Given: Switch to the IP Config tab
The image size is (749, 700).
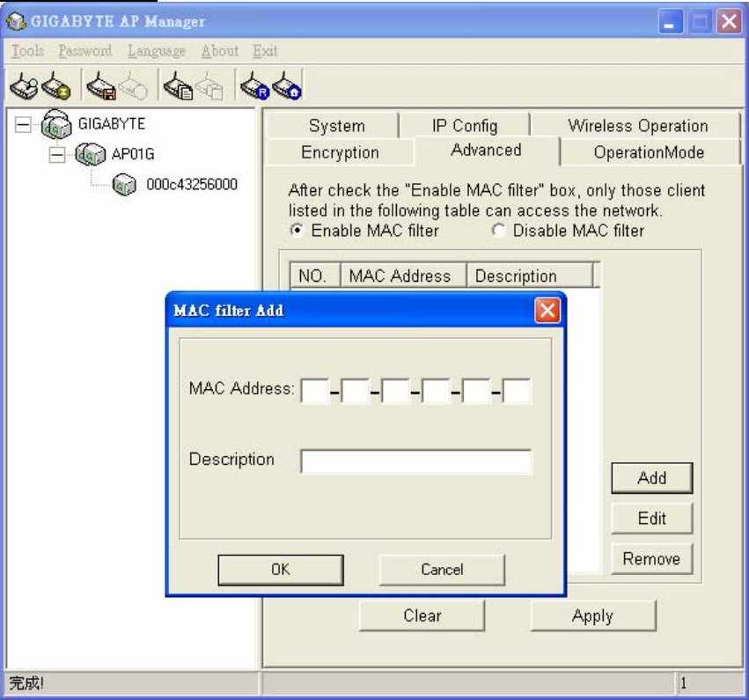Looking at the screenshot, I should (465, 126).
